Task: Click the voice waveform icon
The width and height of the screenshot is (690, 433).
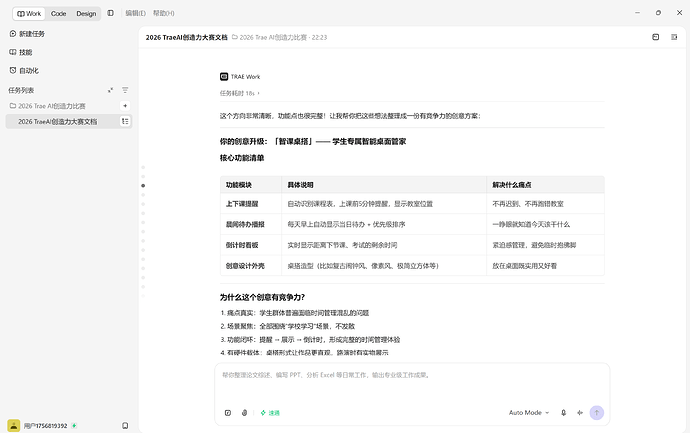Action: (x=580, y=413)
